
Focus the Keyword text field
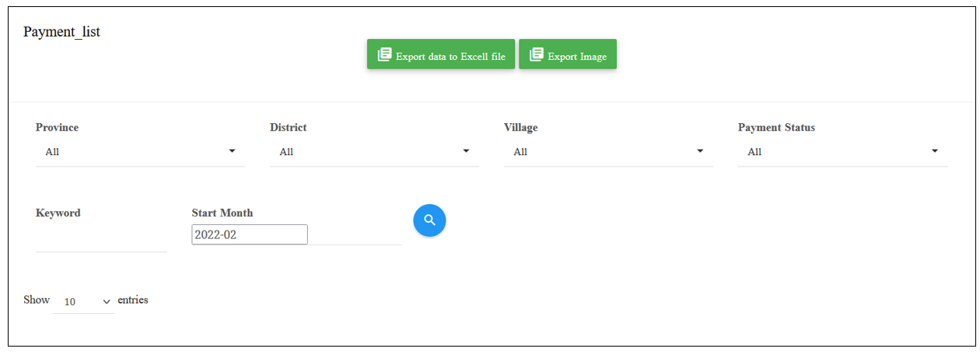(101, 238)
